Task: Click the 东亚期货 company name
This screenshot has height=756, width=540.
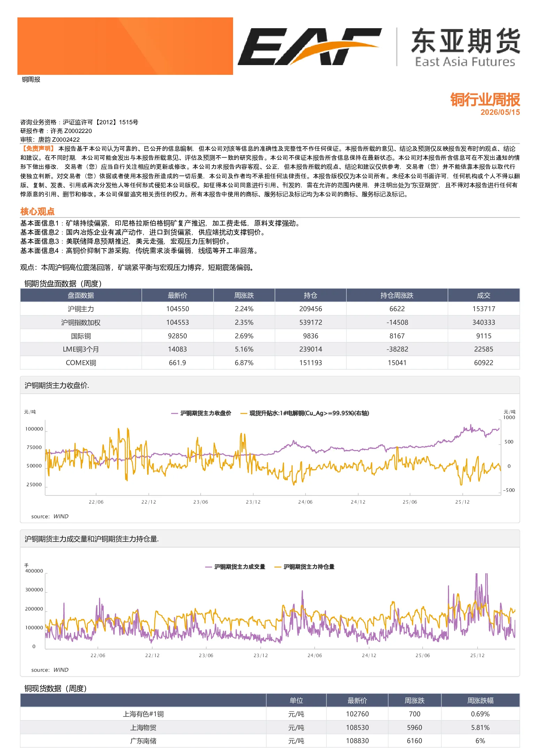Action: [466, 41]
